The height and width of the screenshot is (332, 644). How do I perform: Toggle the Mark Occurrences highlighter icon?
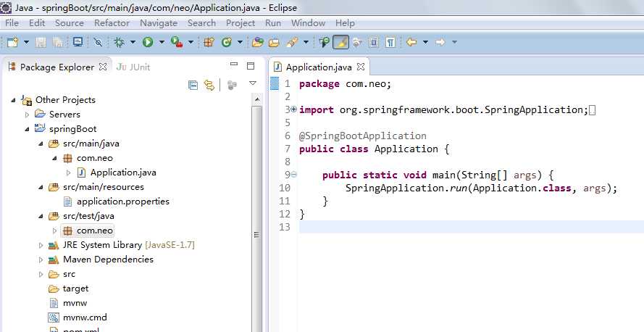click(340, 42)
